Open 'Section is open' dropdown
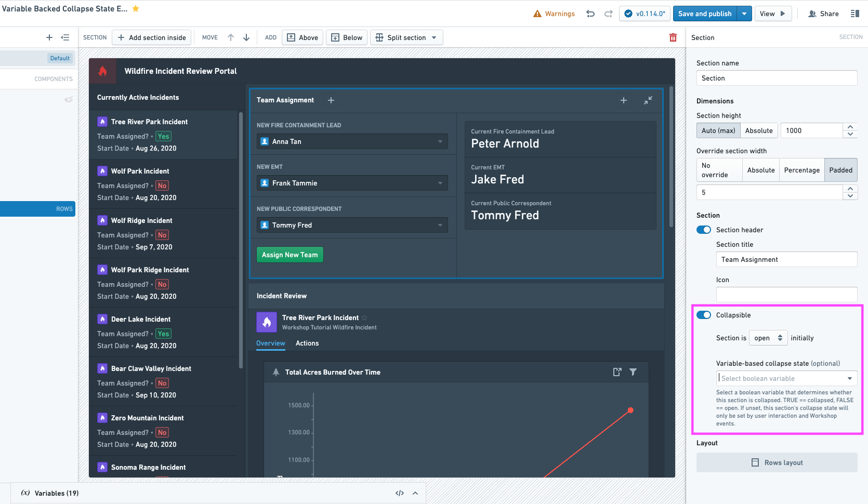The width and height of the screenshot is (868, 504). 768,338
